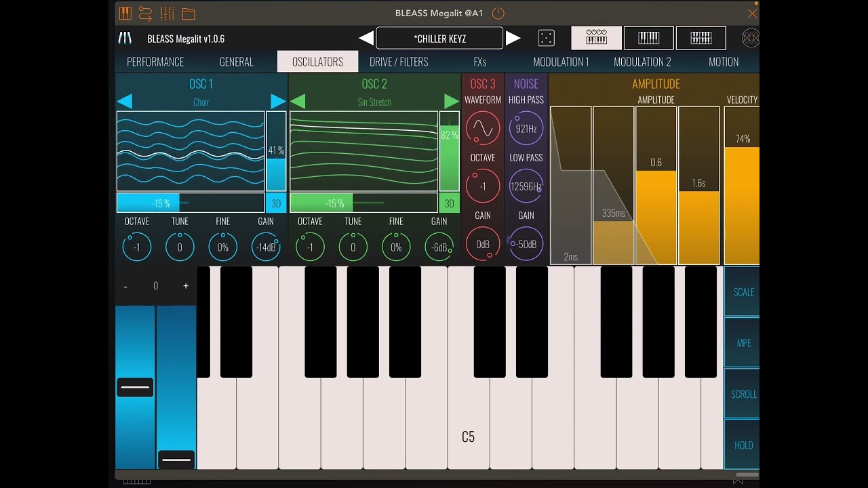Open the FXs tab
Viewport: 868px width, 488px height.
[x=480, y=62]
